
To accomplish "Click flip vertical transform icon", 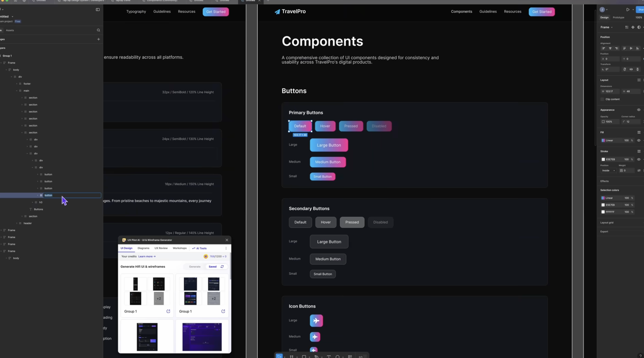I will 637,69.
